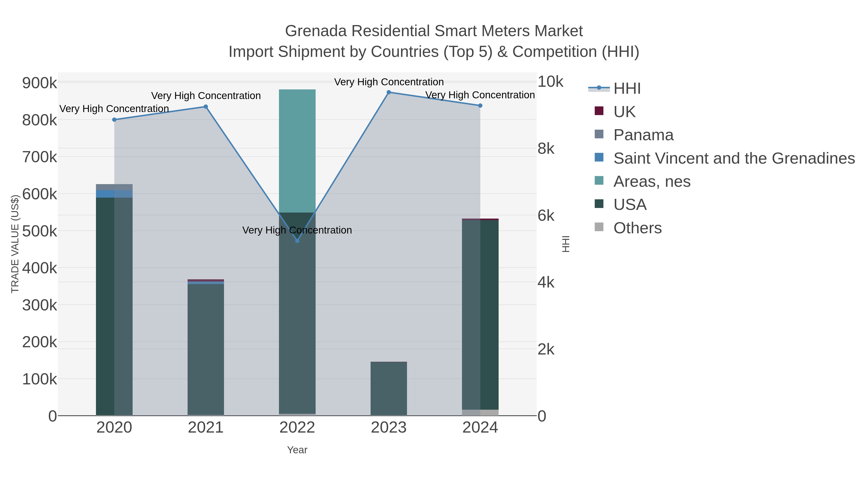Toggle the USA legend entry
Image resolution: width=868 pixels, height=488 pixels.
620,205
